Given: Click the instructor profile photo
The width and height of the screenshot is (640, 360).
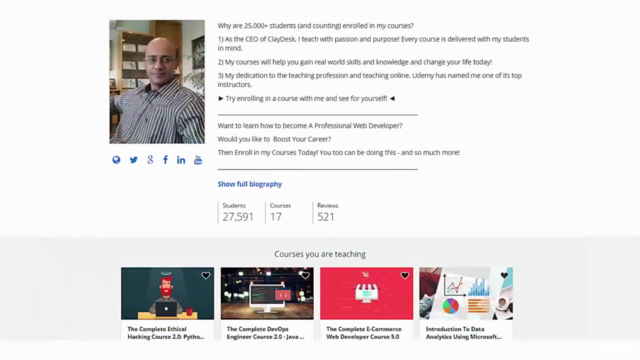Looking at the screenshot, I should [157, 82].
